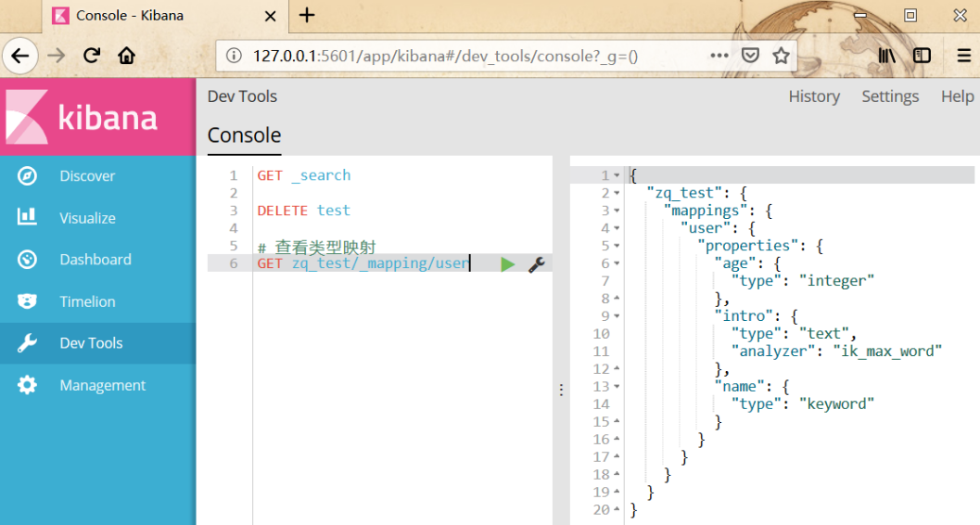Show site information icon in address bar
Viewport: 980px width, 525px height.
pyautogui.click(x=234, y=57)
